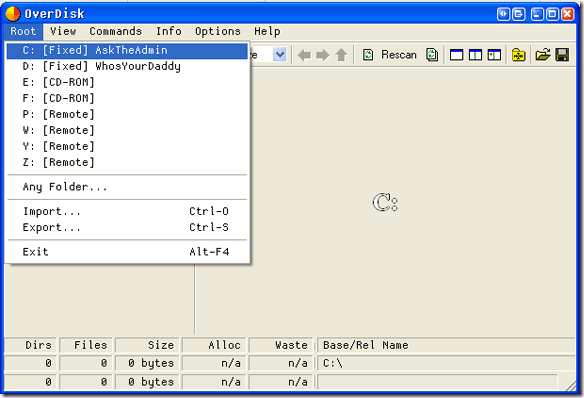The height and width of the screenshot is (398, 584).
Task: Choose Exit menu entry
Action: point(127,252)
